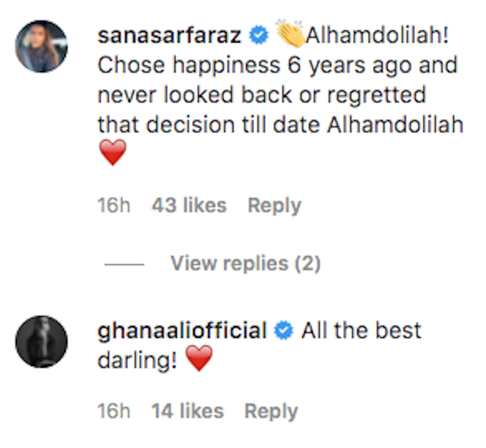
Task: Click the 'All the best' comment text
Action: coord(361,331)
